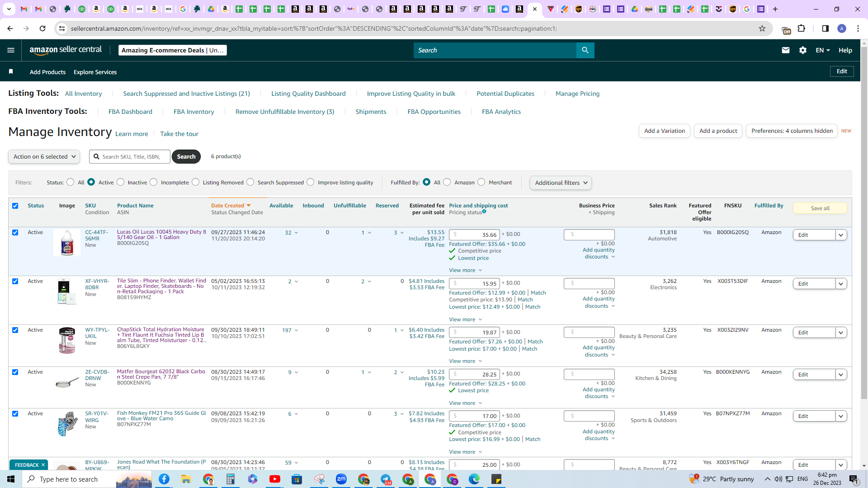Open Edit dropdown arrow for Tile Slim row
The width and height of the screenshot is (868, 488).
pos(841,284)
